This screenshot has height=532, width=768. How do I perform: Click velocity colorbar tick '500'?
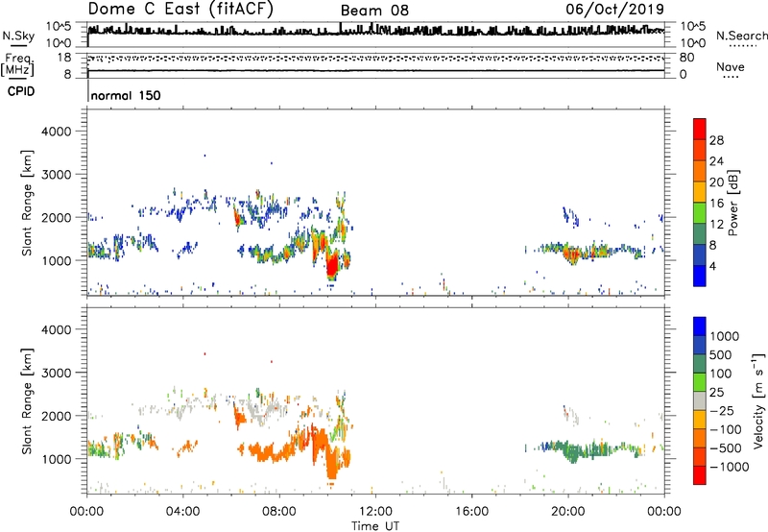point(720,355)
